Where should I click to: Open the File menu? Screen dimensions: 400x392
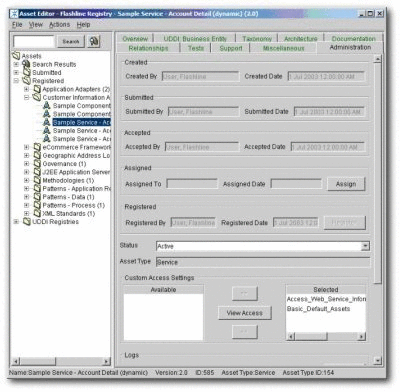17,25
